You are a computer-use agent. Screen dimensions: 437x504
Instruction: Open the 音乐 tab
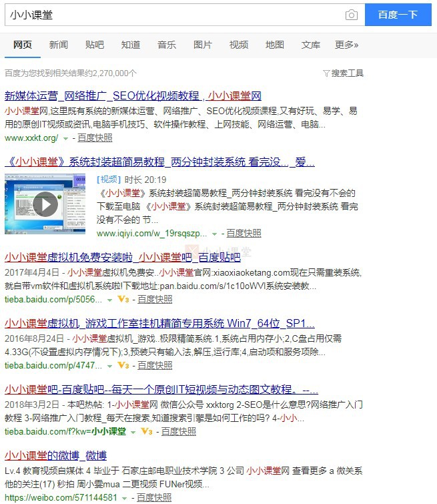(167, 45)
